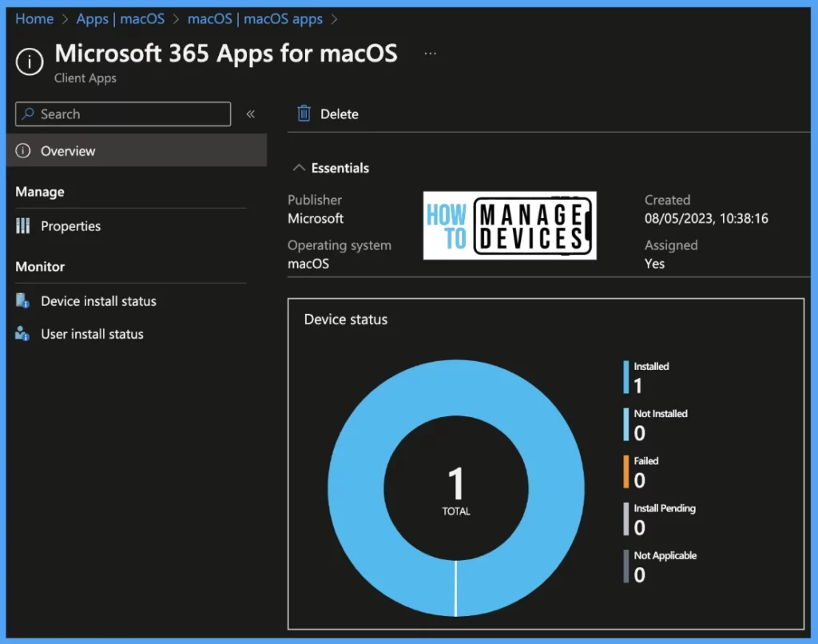
Task: Click the Installed legend label
Action: click(651, 367)
